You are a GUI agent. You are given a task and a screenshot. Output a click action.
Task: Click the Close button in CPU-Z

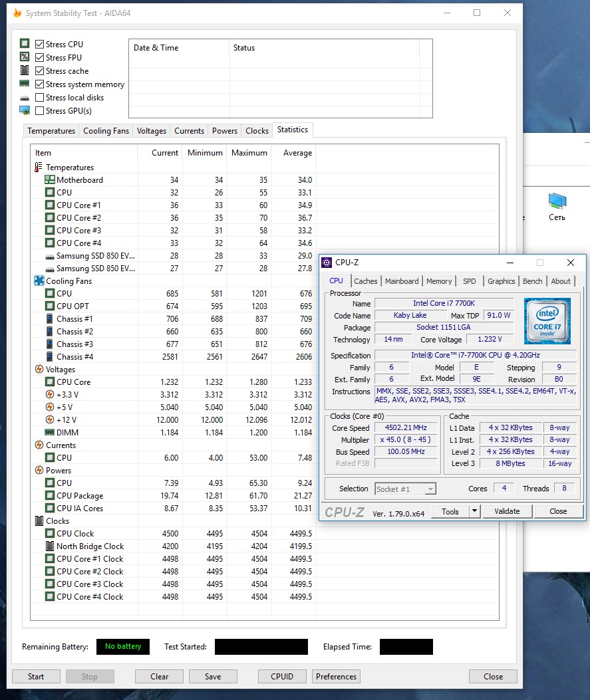[x=558, y=511]
